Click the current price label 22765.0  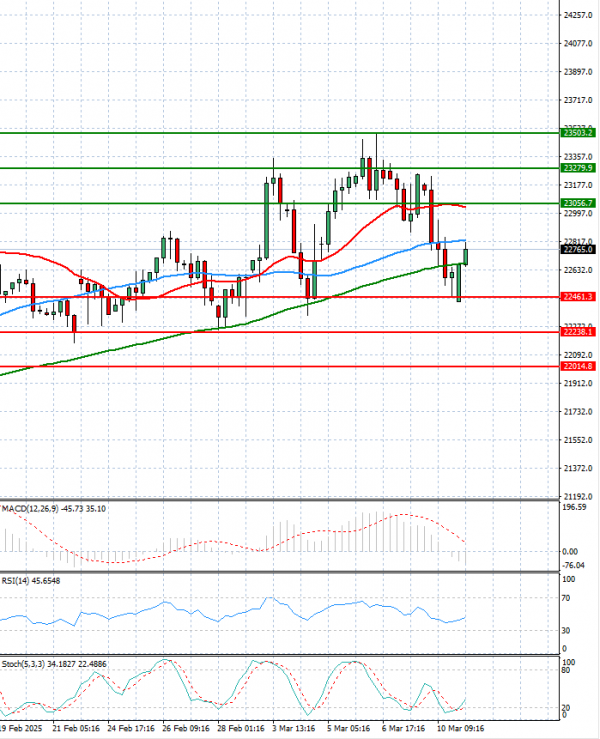[x=578, y=249]
